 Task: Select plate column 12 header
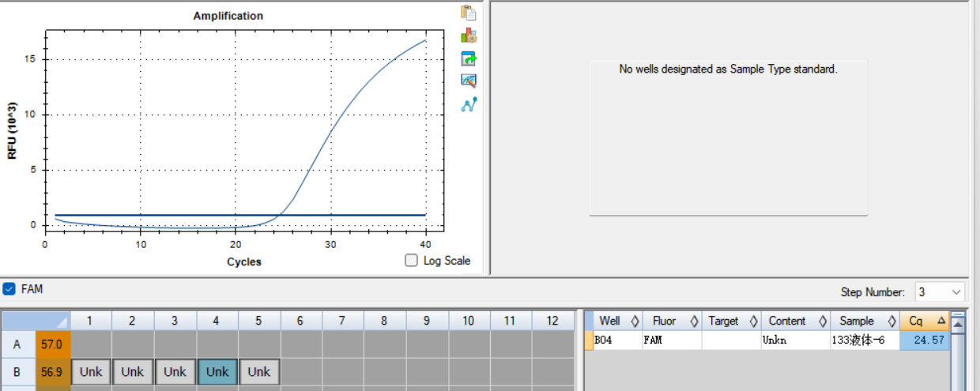[x=552, y=321]
